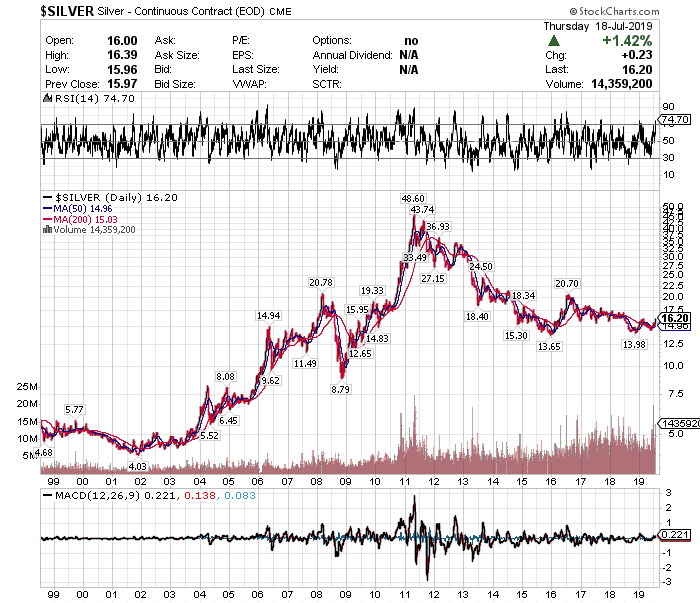Click the MA(200) 15.03 legend entry
700x603 pixels.
80,219
